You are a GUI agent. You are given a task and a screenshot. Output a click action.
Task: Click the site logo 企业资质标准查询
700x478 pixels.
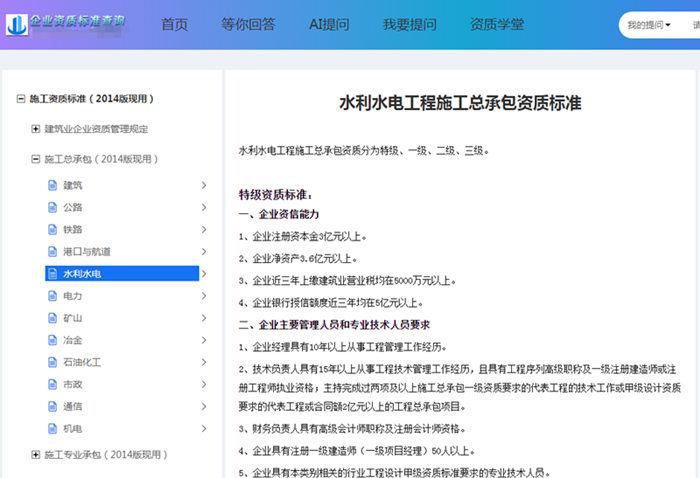point(65,24)
